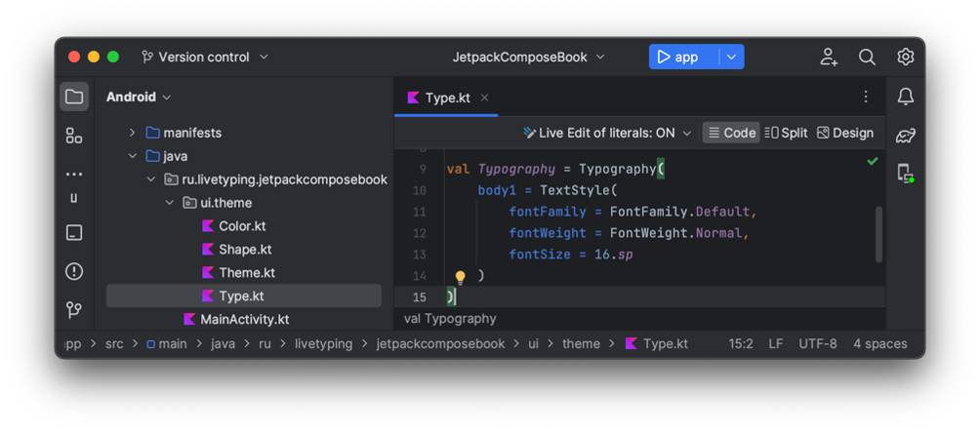Open the Project tool window folder icon
The image size is (980, 432).
click(74, 97)
